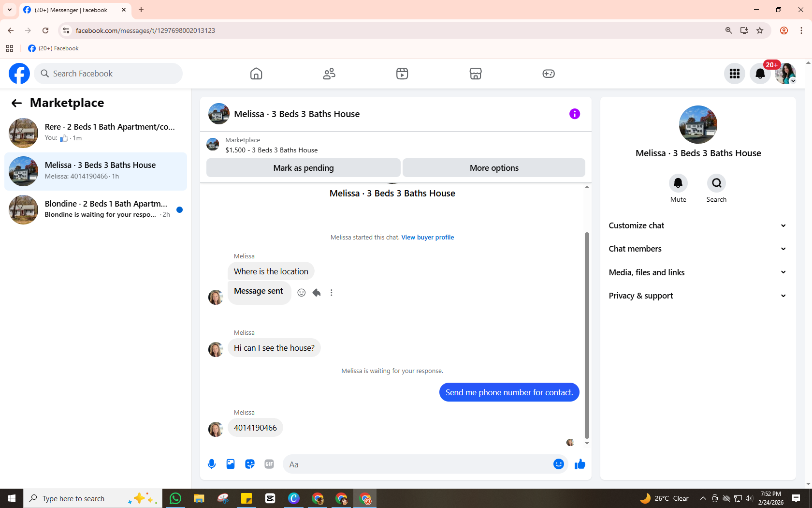This screenshot has width=812, height=508.
Task: Open the emoji picker in message box
Action: [559, 464]
